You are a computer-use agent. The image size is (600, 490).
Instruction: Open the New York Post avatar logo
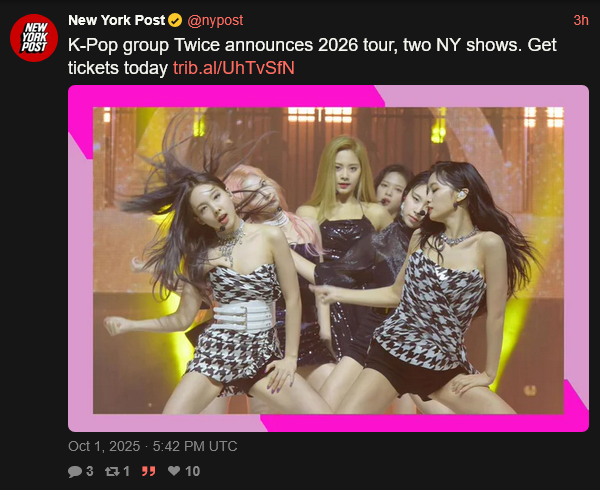tap(34, 37)
